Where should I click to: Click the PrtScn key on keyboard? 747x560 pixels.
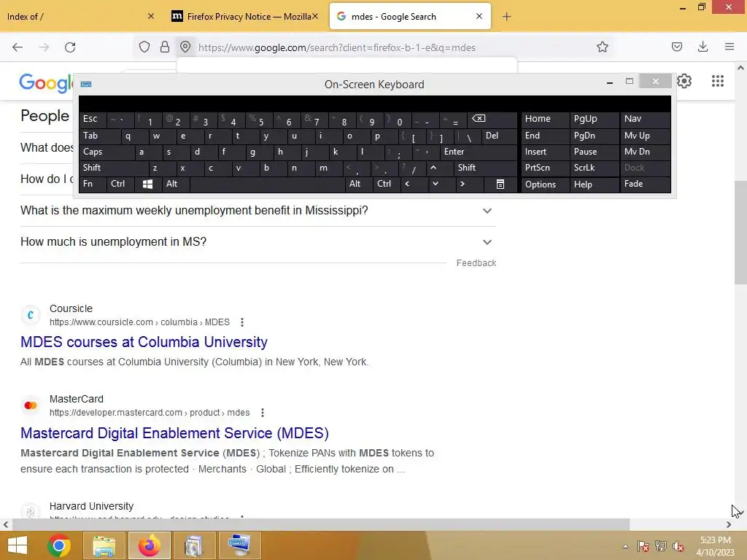(545, 168)
